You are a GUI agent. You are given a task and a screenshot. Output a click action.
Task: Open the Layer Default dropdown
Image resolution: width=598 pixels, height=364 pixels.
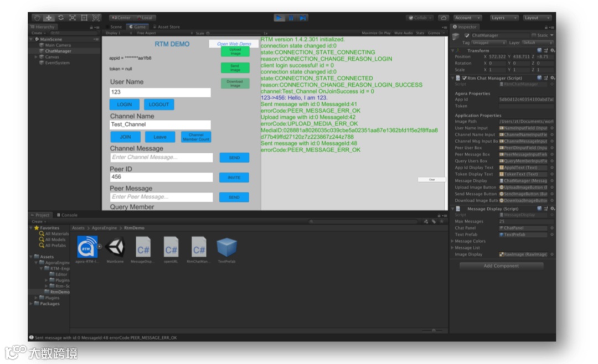coord(537,43)
